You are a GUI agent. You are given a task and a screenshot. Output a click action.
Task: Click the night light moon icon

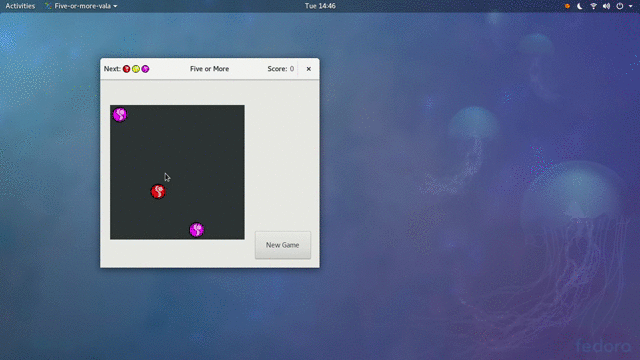pos(580,6)
